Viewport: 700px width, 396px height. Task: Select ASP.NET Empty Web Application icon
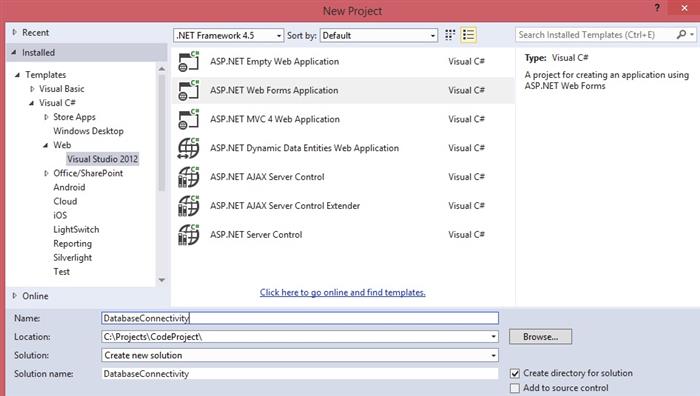pyautogui.click(x=188, y=62)
